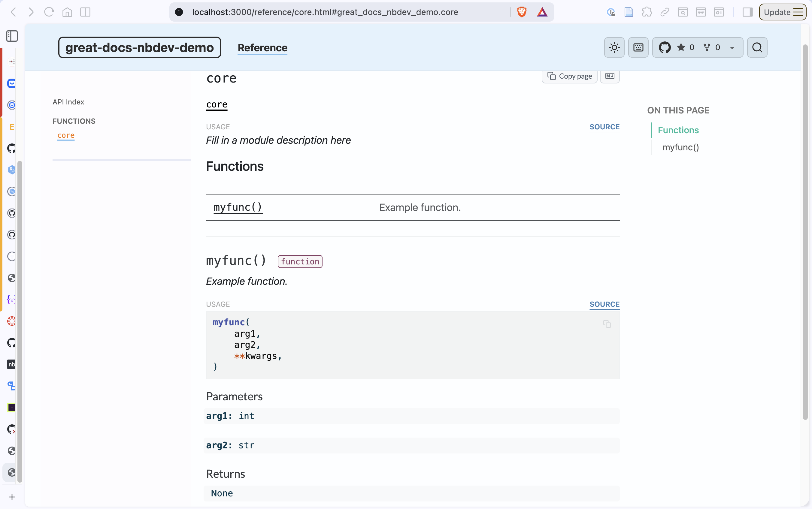
Task: Jump to myfunc() in page outline
Action: [680, 147]
